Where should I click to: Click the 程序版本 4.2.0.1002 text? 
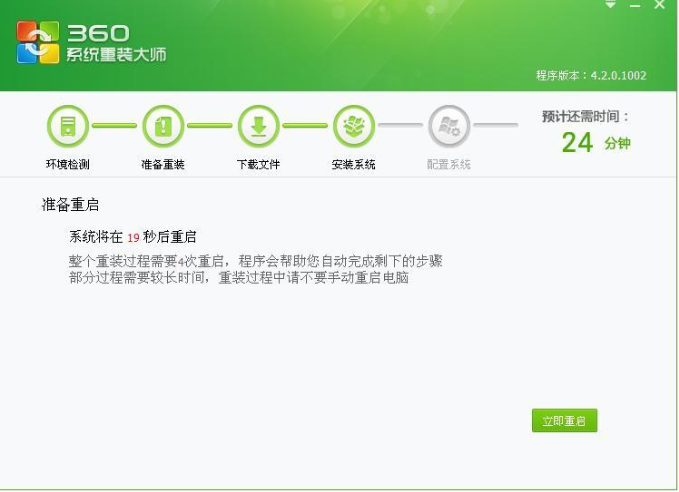pos(591,75)
